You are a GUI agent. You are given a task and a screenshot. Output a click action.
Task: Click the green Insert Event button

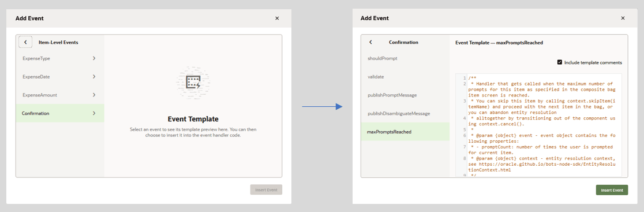612,190
